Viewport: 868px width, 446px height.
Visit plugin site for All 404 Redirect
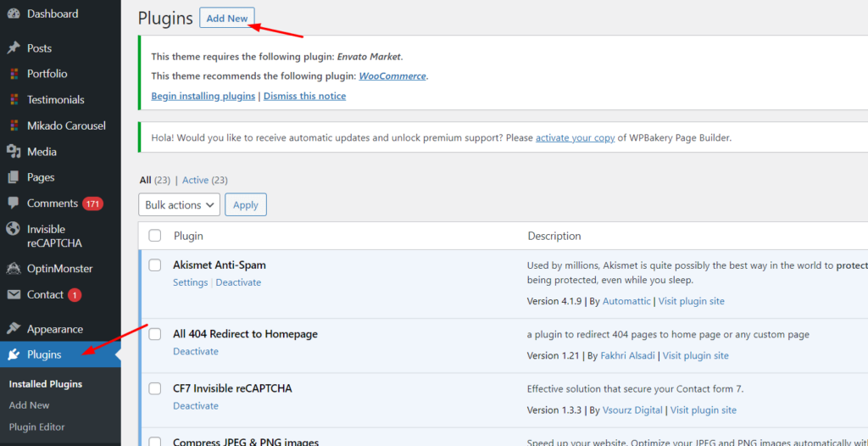pos(696,355)
